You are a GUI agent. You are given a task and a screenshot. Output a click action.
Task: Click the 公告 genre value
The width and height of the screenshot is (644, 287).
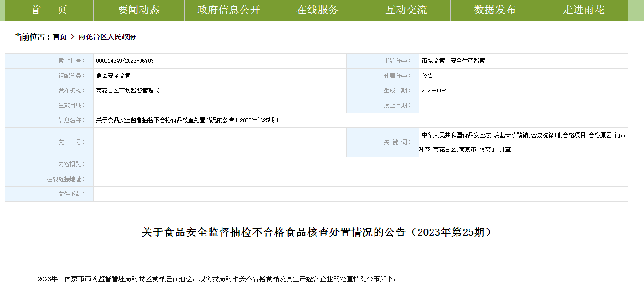click(427, 76)
